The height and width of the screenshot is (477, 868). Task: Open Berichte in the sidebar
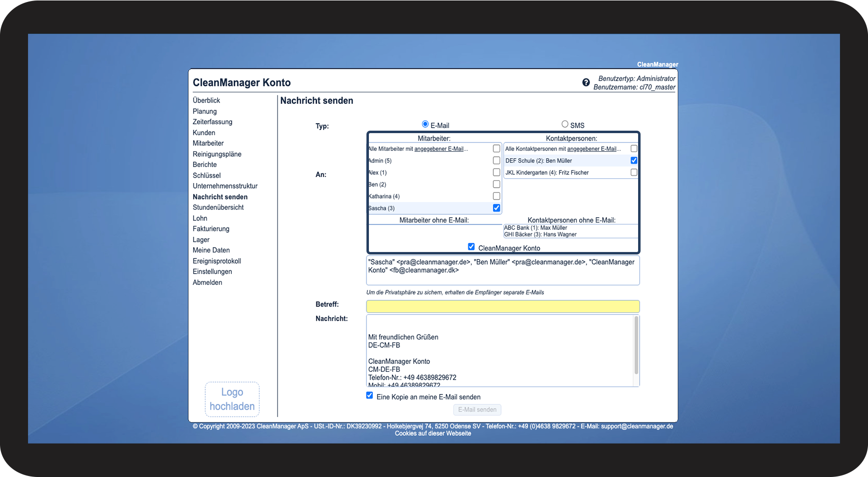[x=205, y=165]
